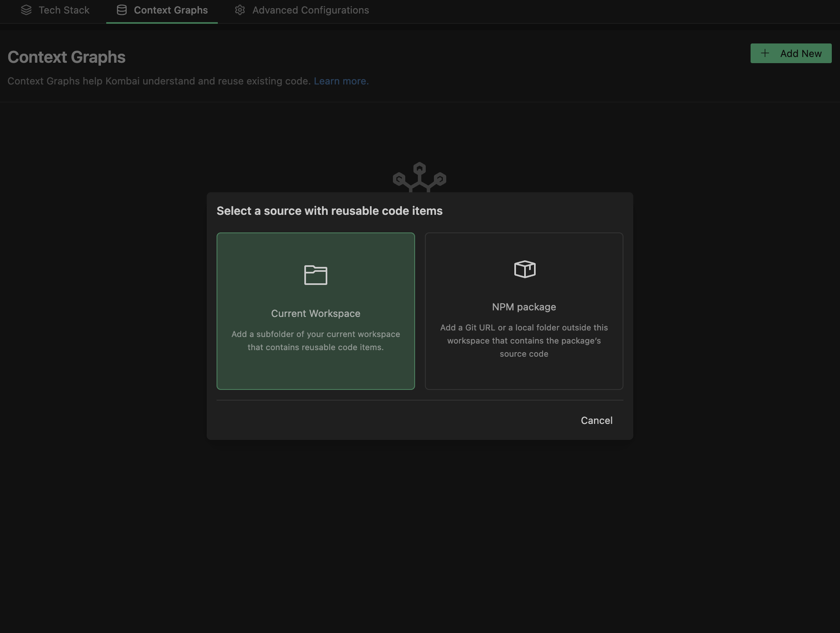This screenshot has width=840, height=633.
Task: Select the Context Graphs tab label
Action: [171, 10]
